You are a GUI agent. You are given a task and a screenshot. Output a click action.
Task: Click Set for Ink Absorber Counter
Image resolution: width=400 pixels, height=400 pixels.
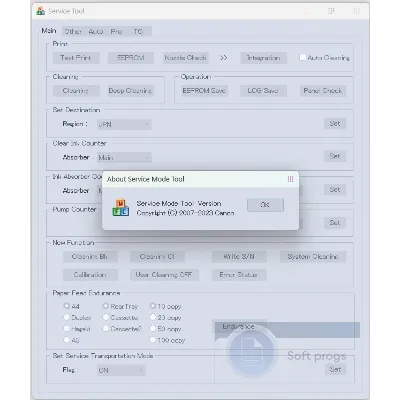point(335,190)
